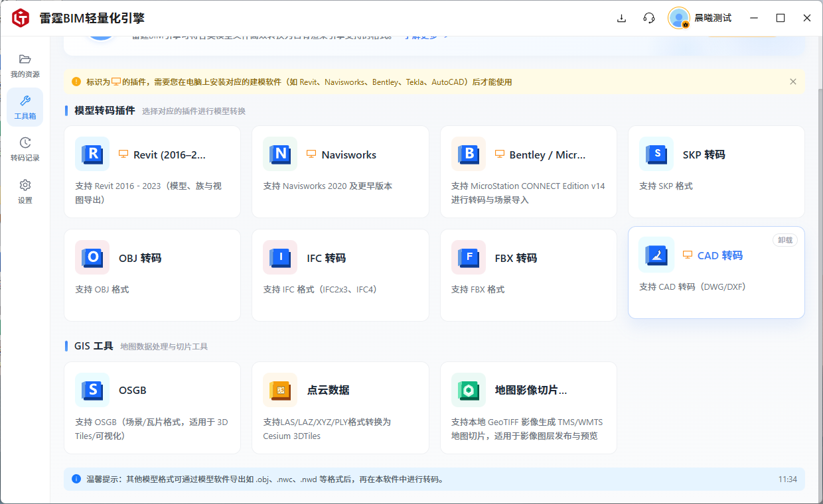Open the IFC 转码 card title
823x504 pixels.
point(326,258)
